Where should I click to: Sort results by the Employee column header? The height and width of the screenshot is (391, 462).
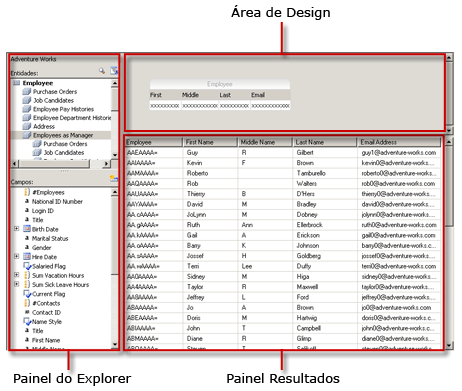pyautogui.click(x=154, y=142)
